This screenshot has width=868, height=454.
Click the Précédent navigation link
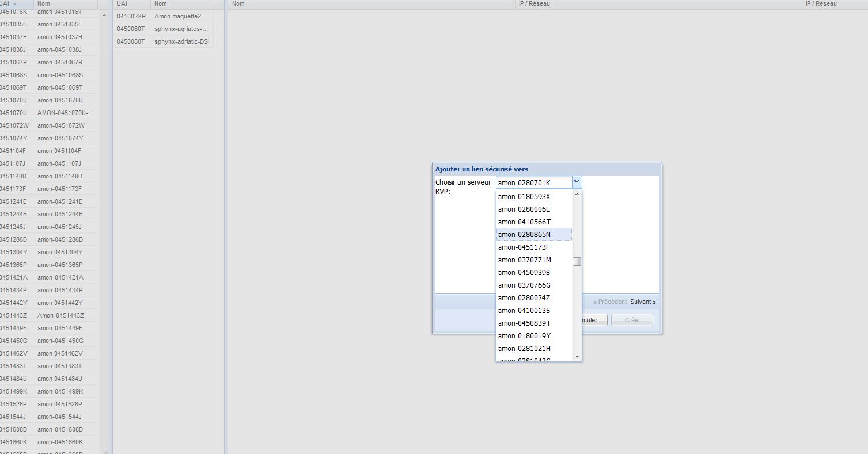click(609, 302)
